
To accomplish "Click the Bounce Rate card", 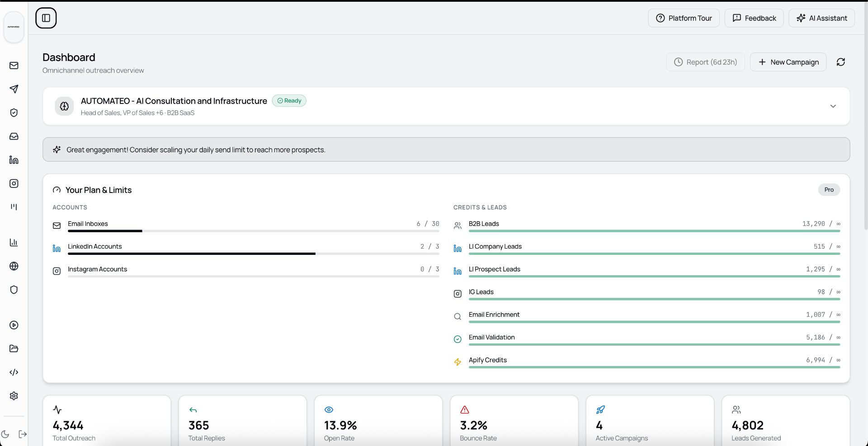I will pos(514,421).
